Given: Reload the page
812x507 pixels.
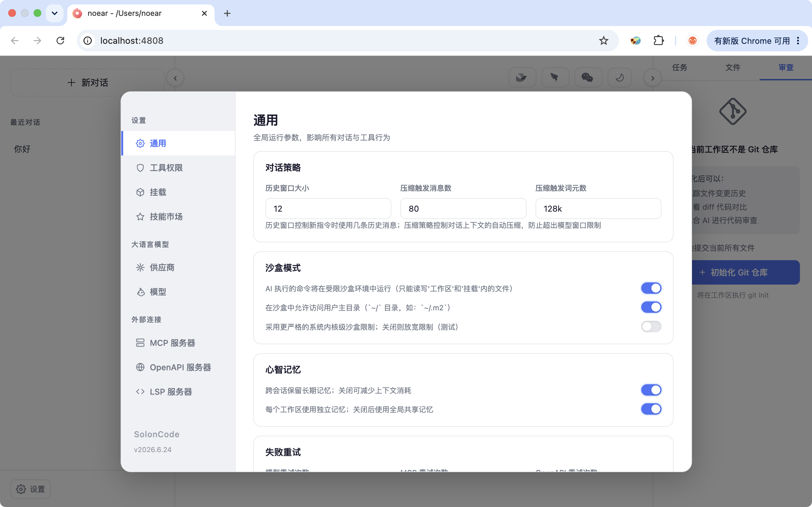Looking at the screenshot, I should click(60, 41).
